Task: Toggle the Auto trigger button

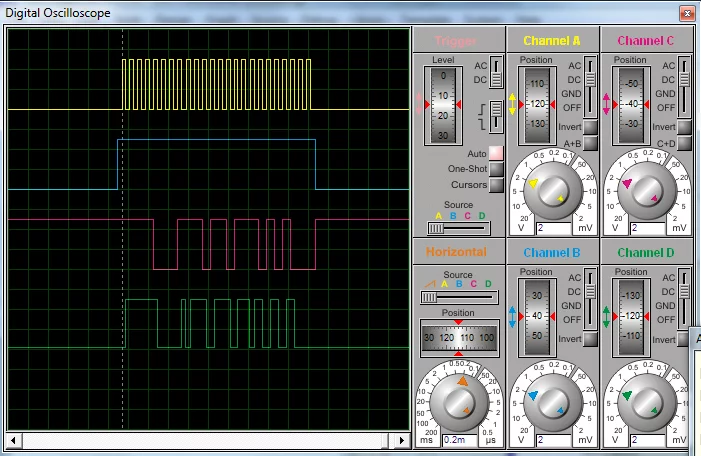Action: click(x=495, y=153)
